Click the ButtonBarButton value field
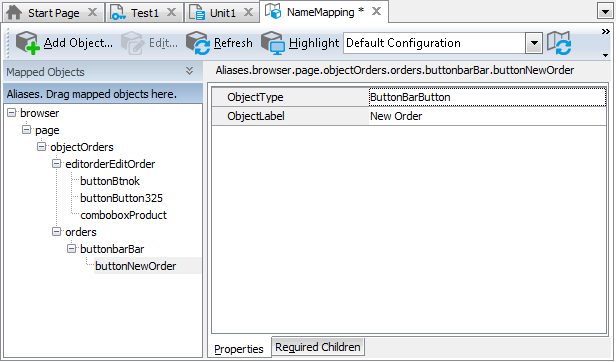616x362 pixels. click(x=487, y=97)
